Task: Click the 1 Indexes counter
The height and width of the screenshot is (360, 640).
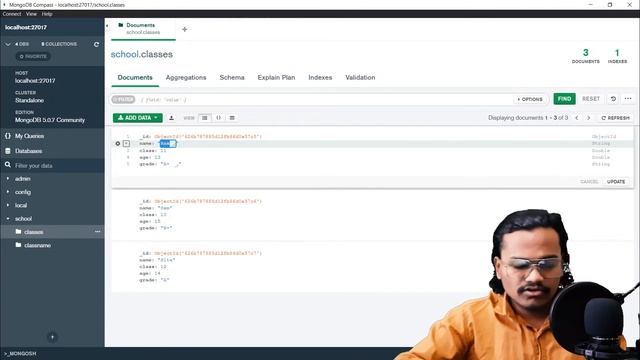Action: tap(617, 56)
